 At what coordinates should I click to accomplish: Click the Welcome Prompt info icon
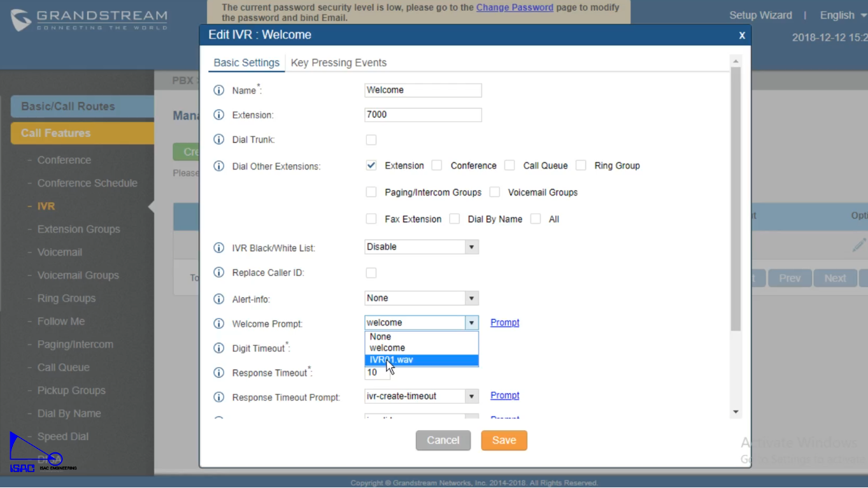pos(218,324)
